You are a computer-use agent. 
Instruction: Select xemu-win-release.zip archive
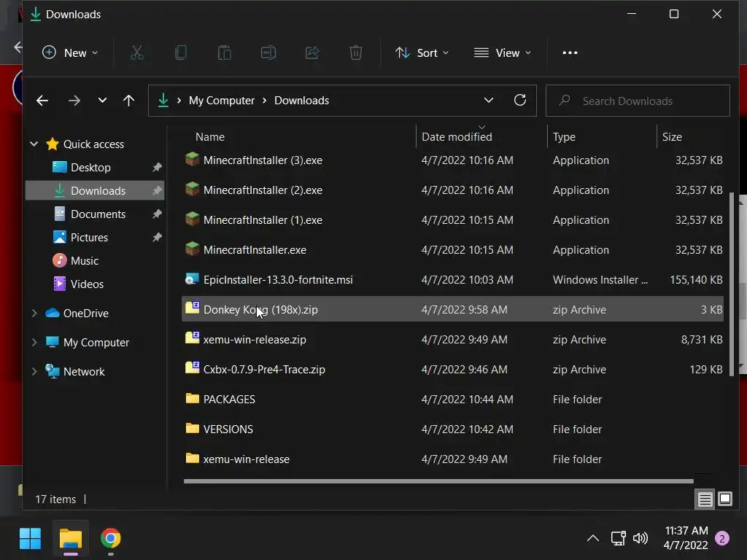[452, 340]
